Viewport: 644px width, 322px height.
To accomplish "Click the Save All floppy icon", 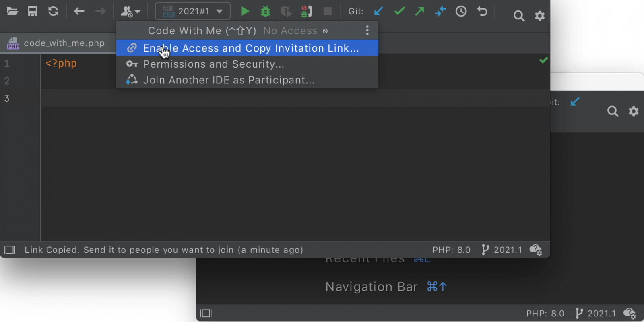I will tap(33, 11).
